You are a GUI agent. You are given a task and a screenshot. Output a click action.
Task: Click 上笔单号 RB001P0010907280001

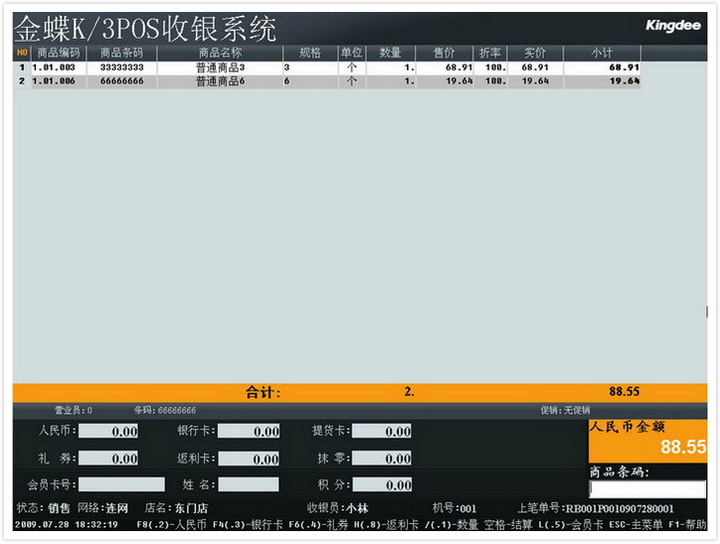point(596,508)
